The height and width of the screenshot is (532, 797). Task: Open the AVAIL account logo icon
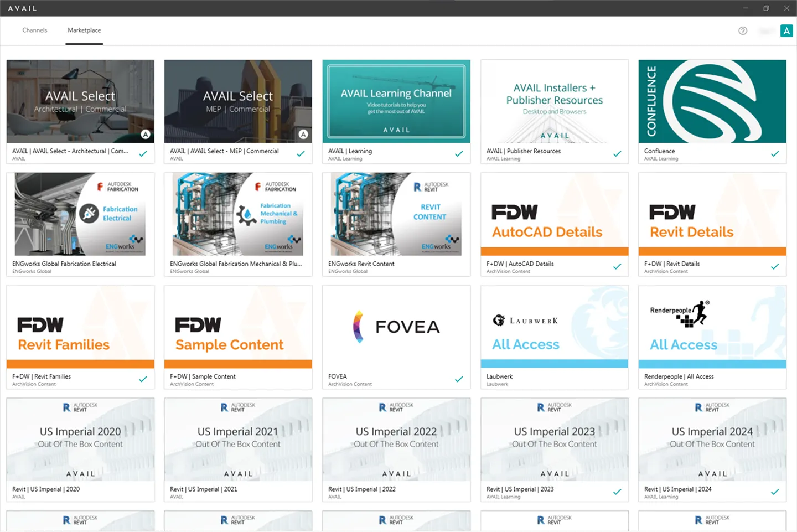click(786, 31)
